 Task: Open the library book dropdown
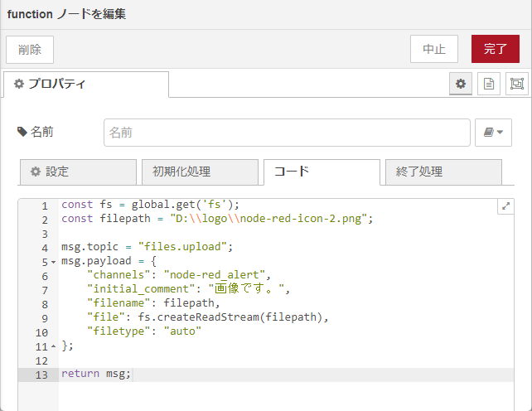493,133
